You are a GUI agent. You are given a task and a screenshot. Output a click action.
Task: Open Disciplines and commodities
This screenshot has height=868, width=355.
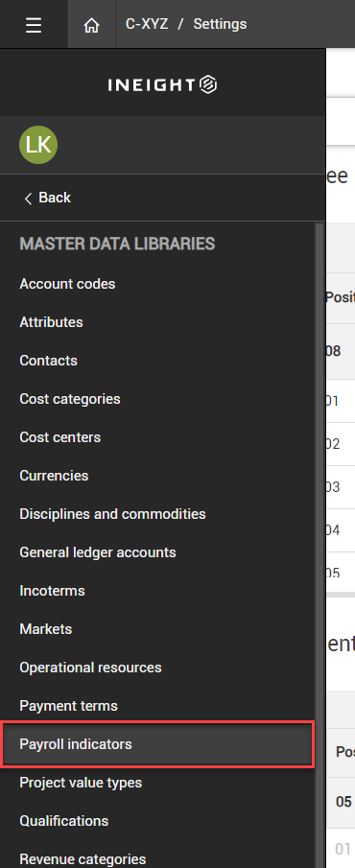pos(112,514)
